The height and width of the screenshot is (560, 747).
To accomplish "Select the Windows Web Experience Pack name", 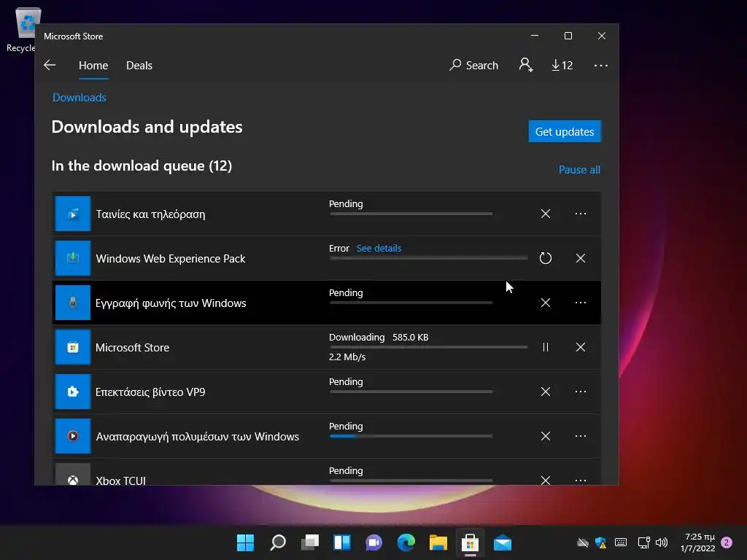I will [171, 259].
